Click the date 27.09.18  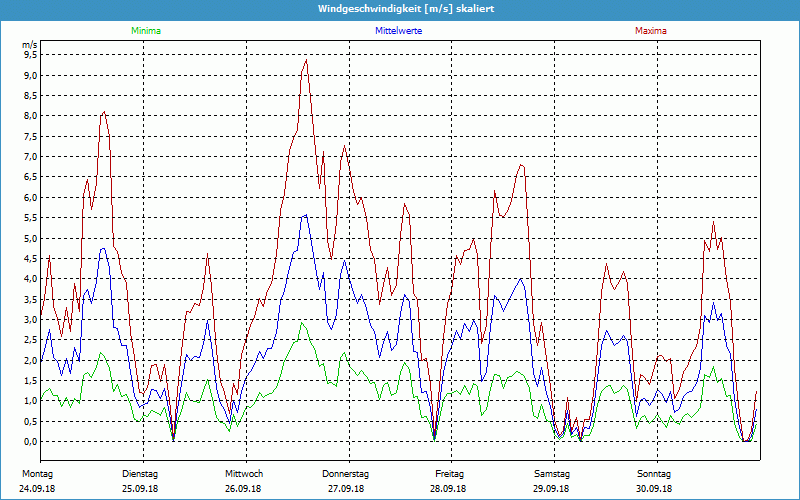(x=346, y=489)
